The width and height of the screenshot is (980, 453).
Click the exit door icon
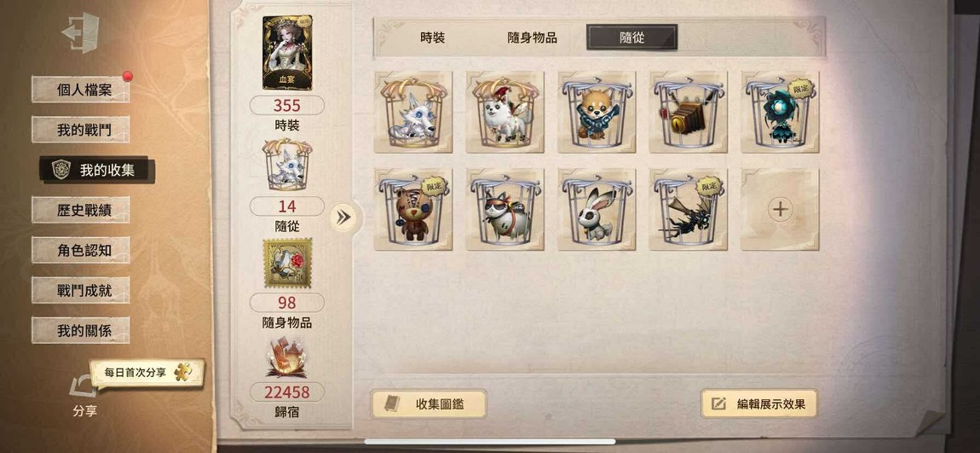click(81, 32)
